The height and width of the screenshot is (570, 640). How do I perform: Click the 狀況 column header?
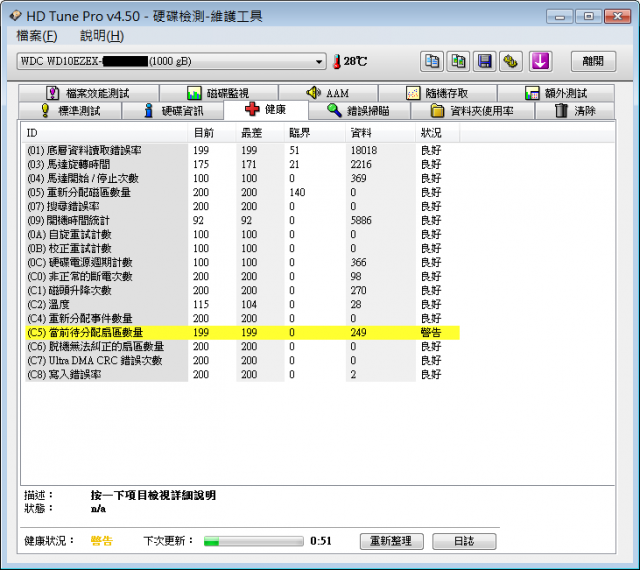[438, 133]
